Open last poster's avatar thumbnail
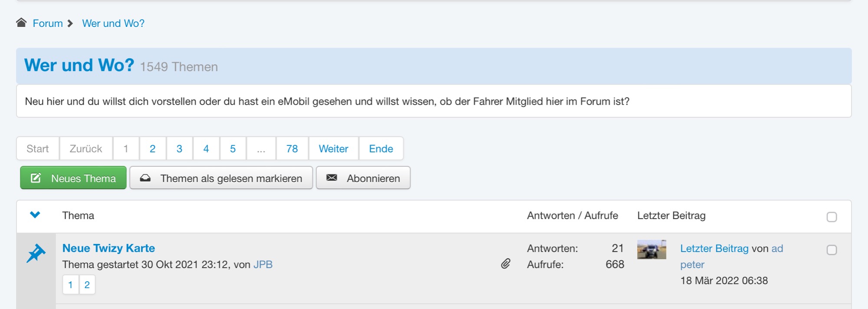 (x=651, y=250)
